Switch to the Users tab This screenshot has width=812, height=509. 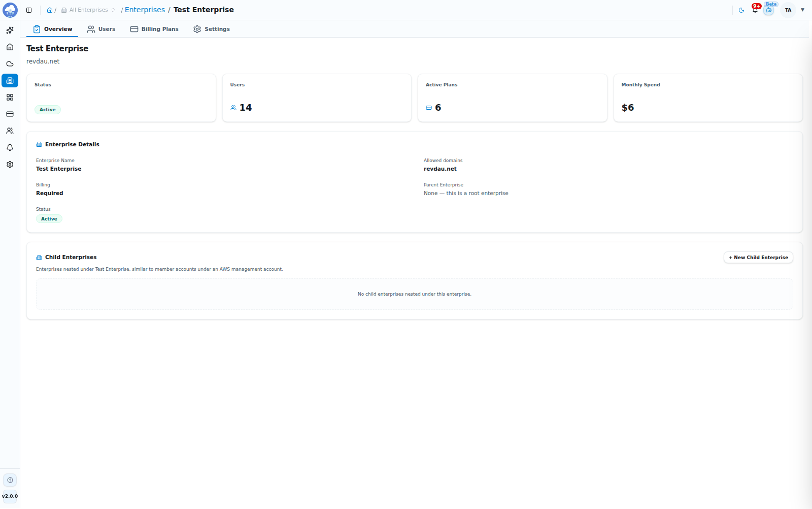coord(101,29)
